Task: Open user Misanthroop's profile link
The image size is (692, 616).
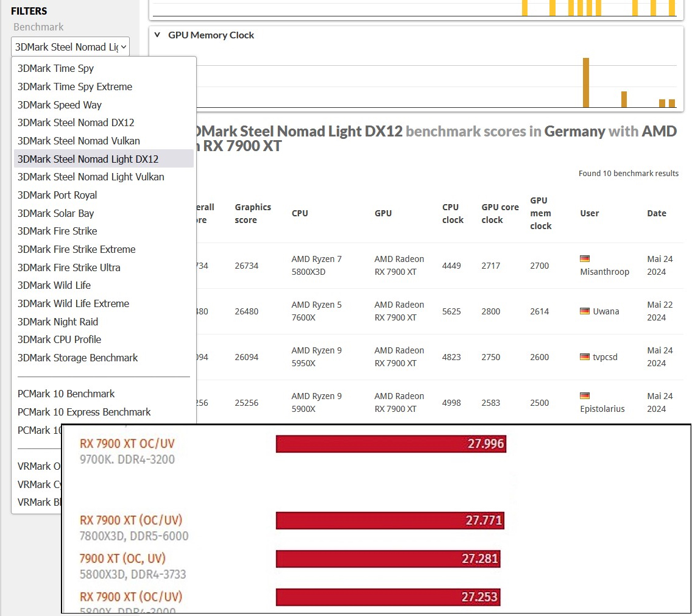Action: 605,272
